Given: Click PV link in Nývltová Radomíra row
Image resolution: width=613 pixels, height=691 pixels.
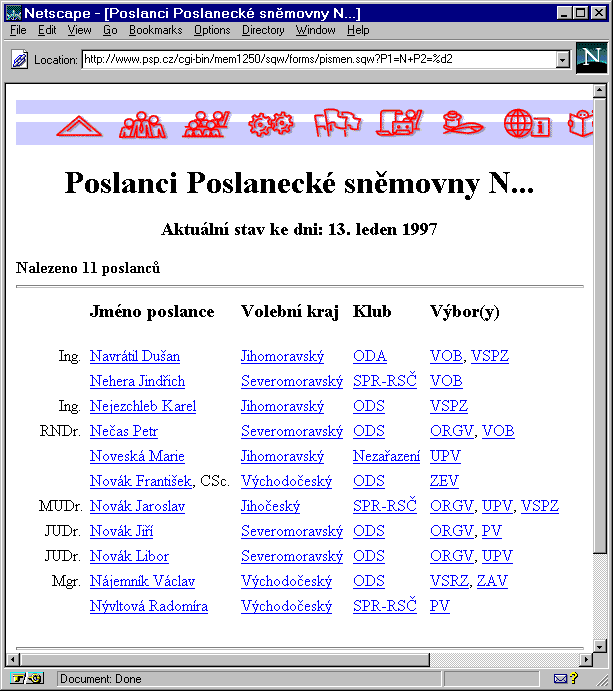Looking at the screenshot, I should pyautogui.click(x=440, y=606).
